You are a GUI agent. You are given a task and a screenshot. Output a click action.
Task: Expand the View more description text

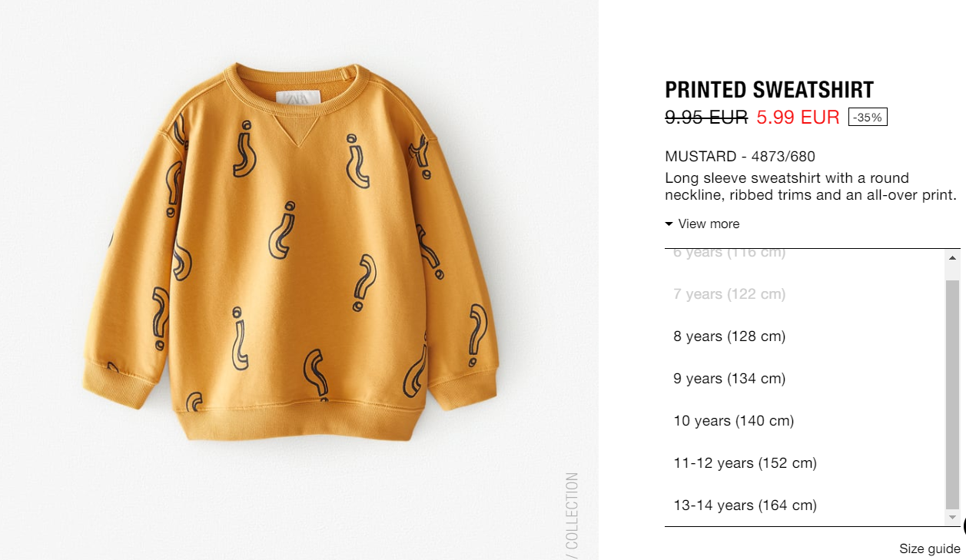[709, 224]
